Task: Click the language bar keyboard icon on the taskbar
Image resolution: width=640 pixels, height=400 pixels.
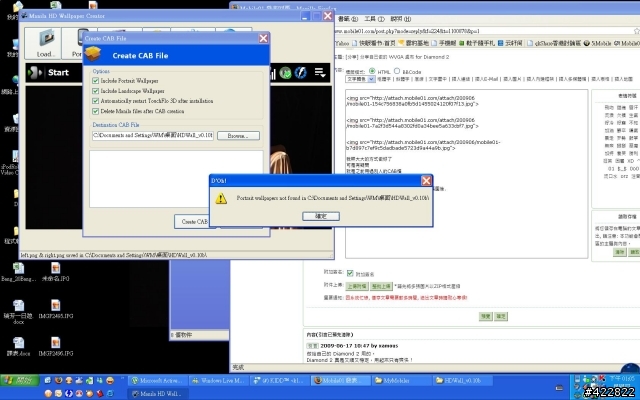Action: [559, 388]
